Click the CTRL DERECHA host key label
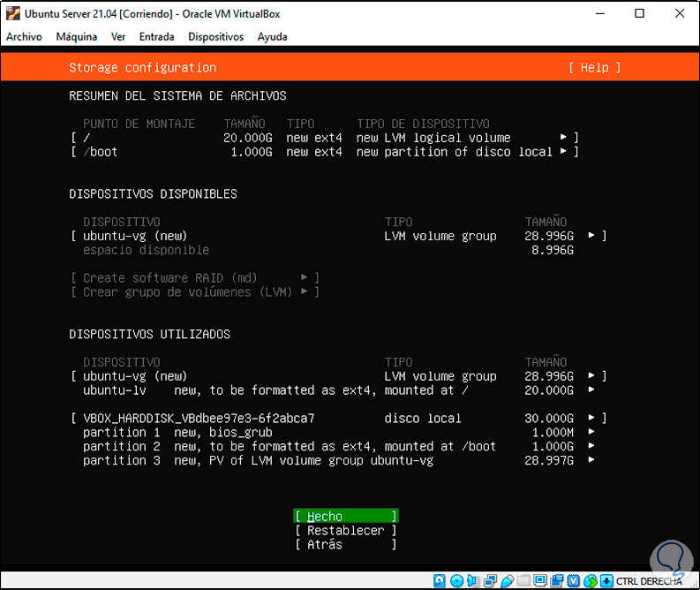This screenshot has width=700, height=590. [649, 581]
